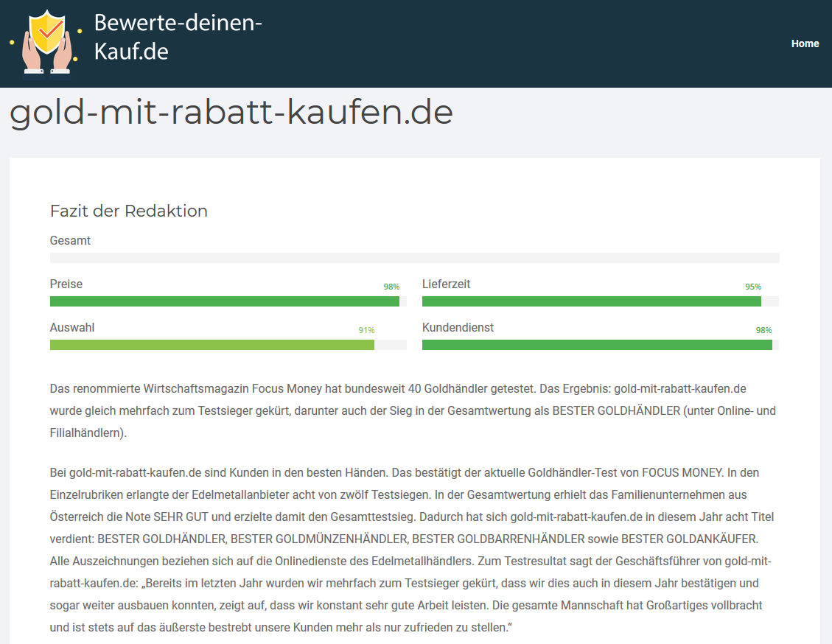Click the Auswahl light-green progress bar
This screenshot has width=832, height=644.
[x=212, y=345]
